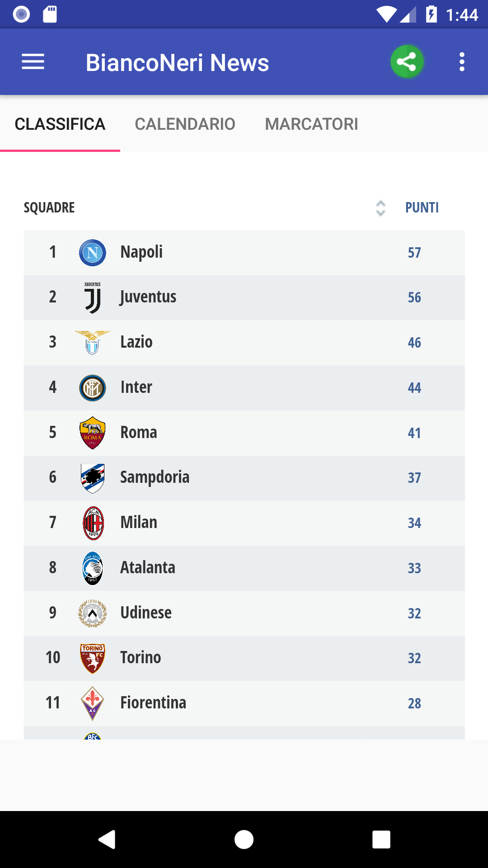Image resolution: width=488 pixels, height=868 pixels.
Task: Open the Atalanta team row
Action: tap(244, 568)
